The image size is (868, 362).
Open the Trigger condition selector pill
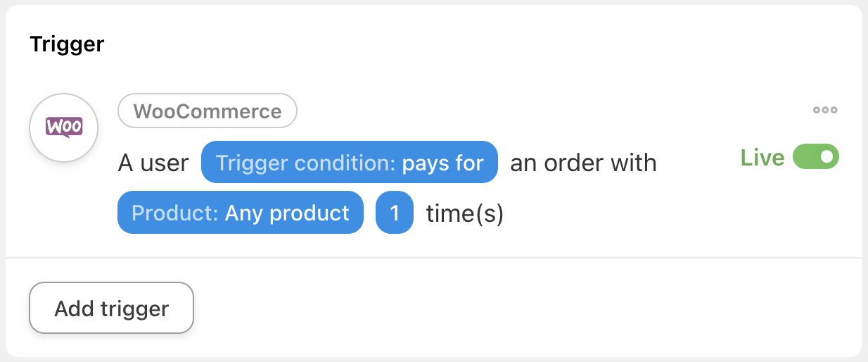pos(350,163)
